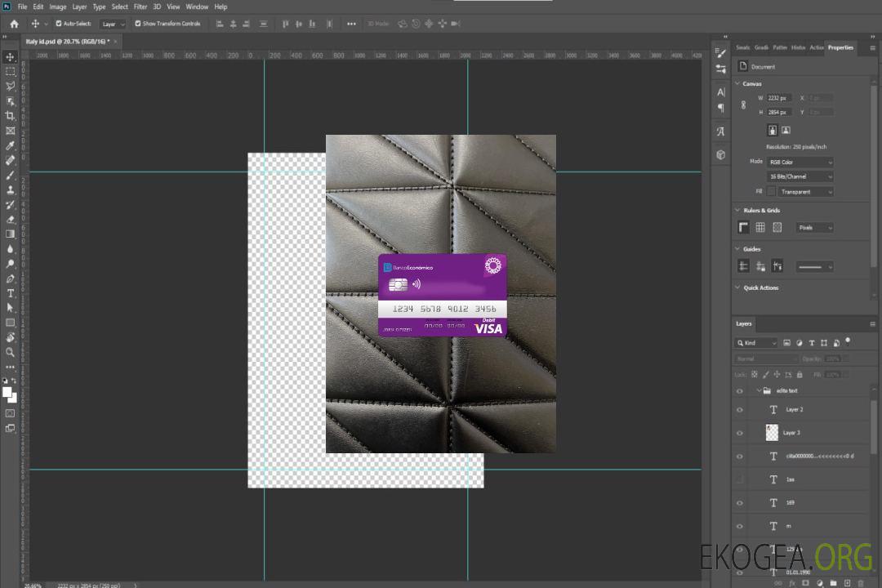882x588 pixels.
Task: Collapse the 'edita text' layer group
Action: click(758, 391)
